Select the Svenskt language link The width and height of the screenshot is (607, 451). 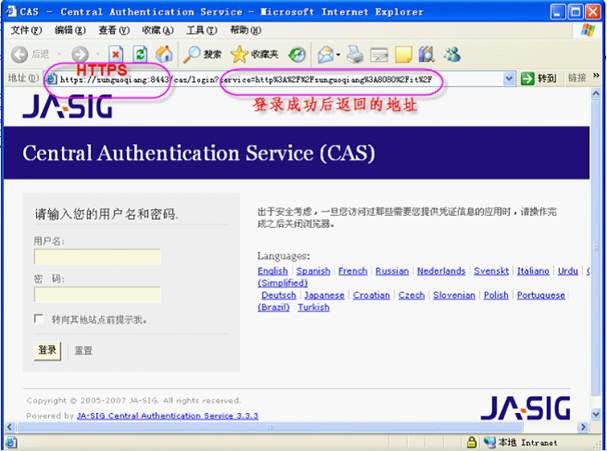[x=491, y=271]
